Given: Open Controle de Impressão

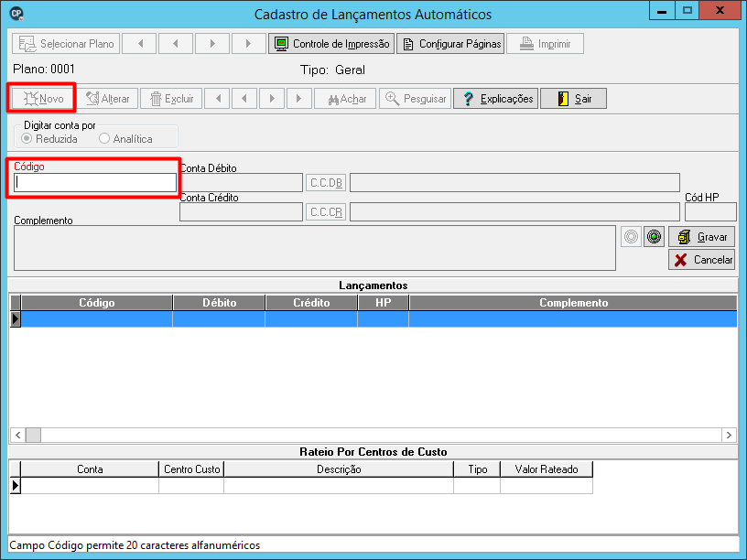Looking at the screenshot, I should (x=331, y=44).
